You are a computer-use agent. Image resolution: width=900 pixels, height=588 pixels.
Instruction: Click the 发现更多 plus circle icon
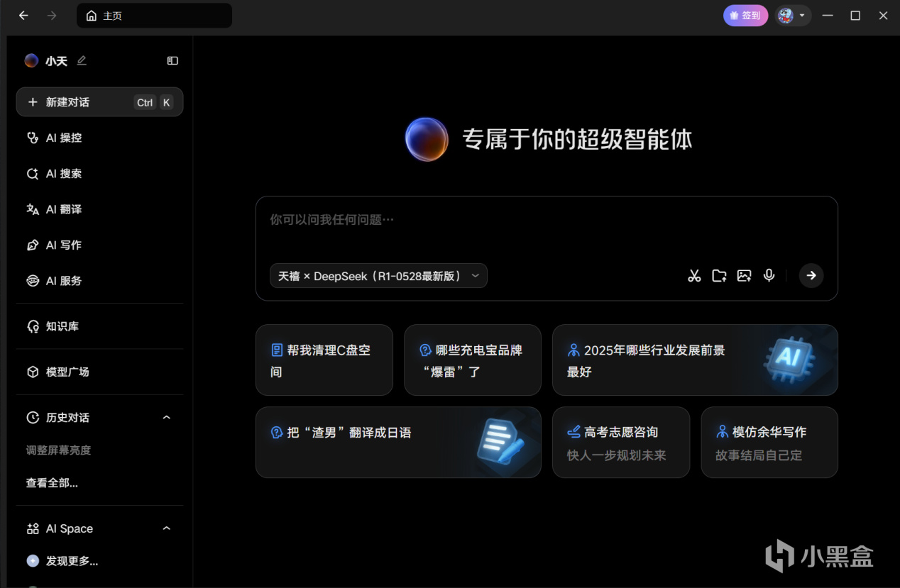click(x=33, y=561)
